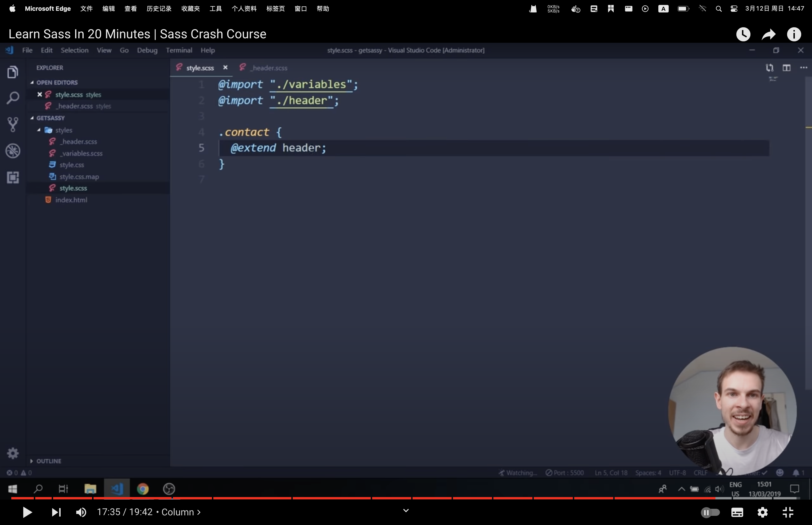Click the CRLF line ending item
812x525 pixels.
pyautogui.click(x=701, y=473)
